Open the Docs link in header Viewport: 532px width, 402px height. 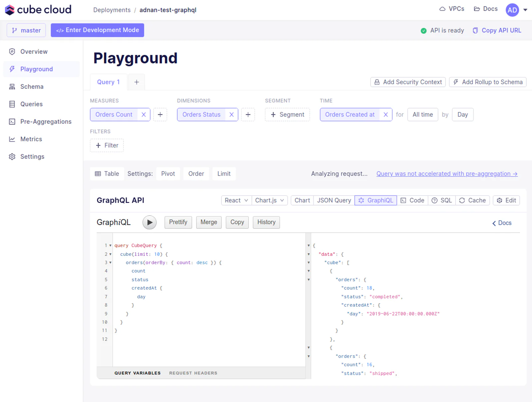(x=486, y=9)
